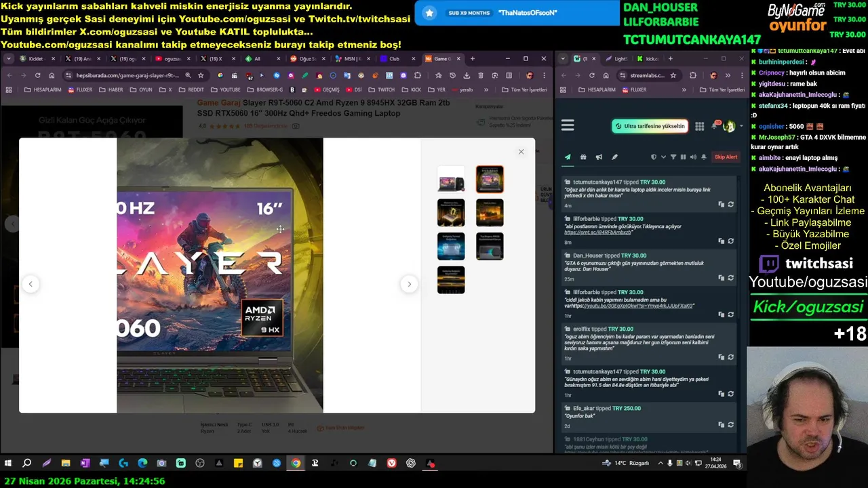Select the first gallery thumbnail
Image resolution: width=868 pixels, height=488 pixels.
[451, 180]
